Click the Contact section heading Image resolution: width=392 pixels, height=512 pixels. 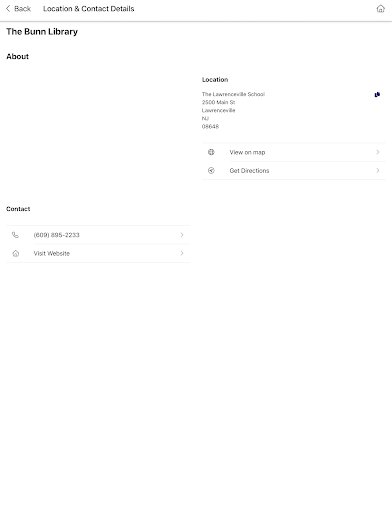click(x=18, y=209)
